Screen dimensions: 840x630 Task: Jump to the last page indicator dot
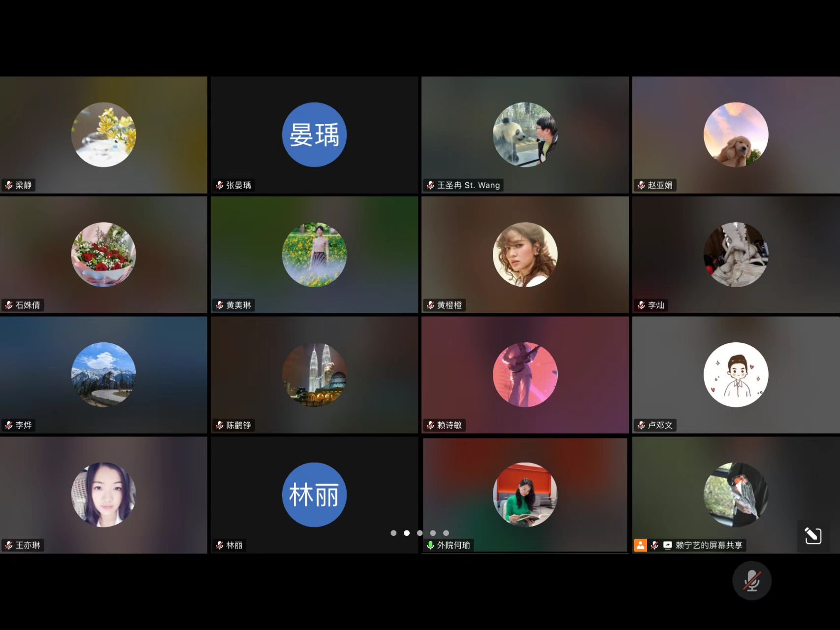coord(446,533)
